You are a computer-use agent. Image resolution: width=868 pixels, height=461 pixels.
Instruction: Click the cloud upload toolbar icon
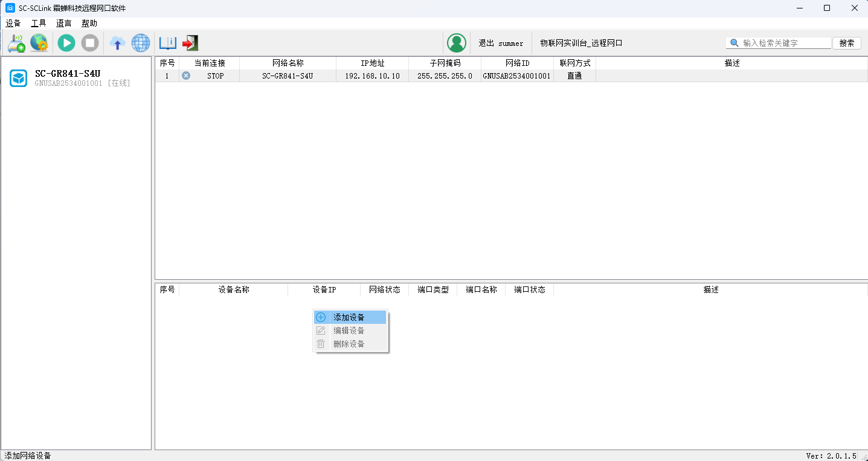click(x=117, y=43)
